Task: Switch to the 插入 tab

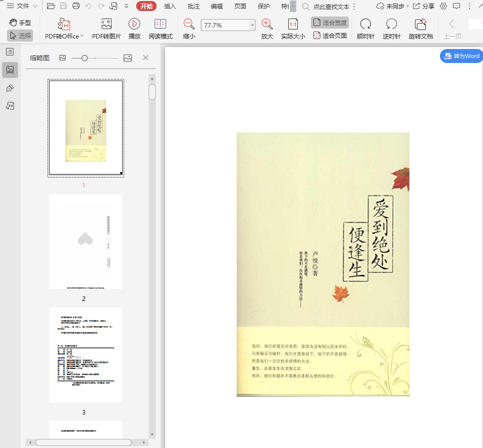Action: coord(170,6)
